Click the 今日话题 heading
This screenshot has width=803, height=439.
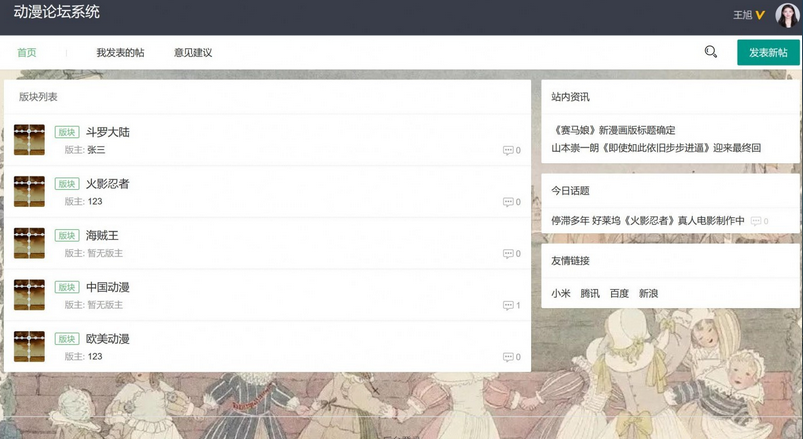pos(570,191)
